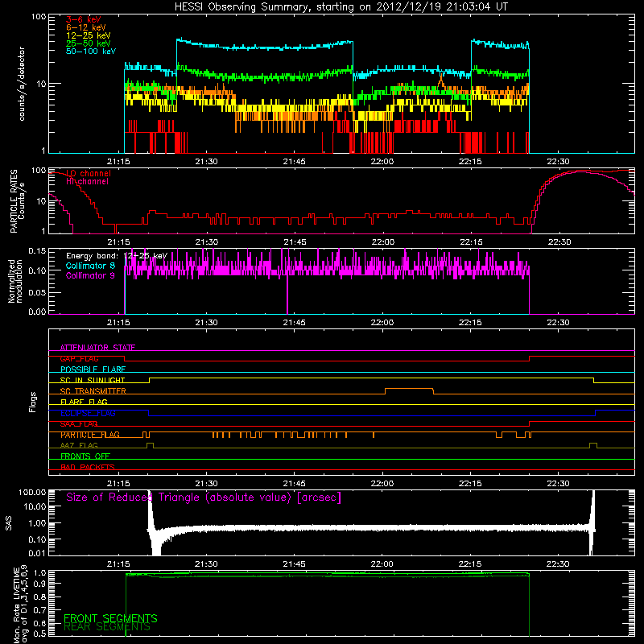The width and height of the screenshot is (644, 644).
Task: Click the SC_TRANSMITTER flag label
Action: tap(93, 390)
